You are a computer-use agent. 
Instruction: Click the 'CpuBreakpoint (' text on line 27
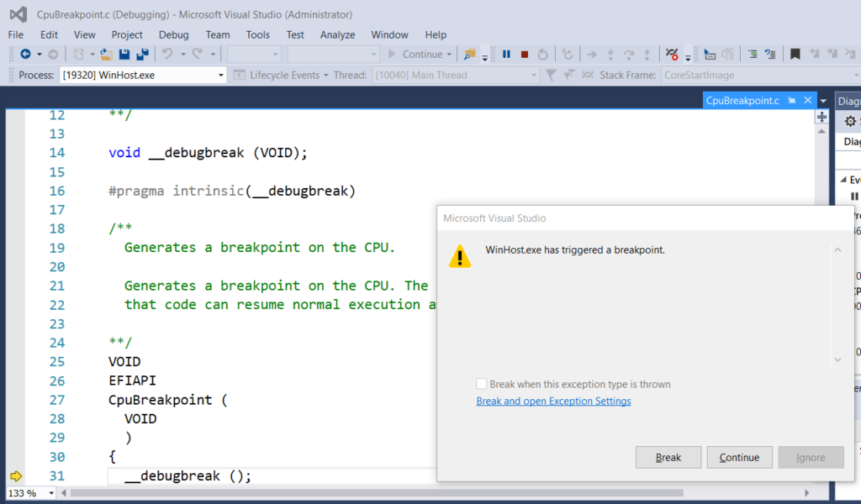167,400
